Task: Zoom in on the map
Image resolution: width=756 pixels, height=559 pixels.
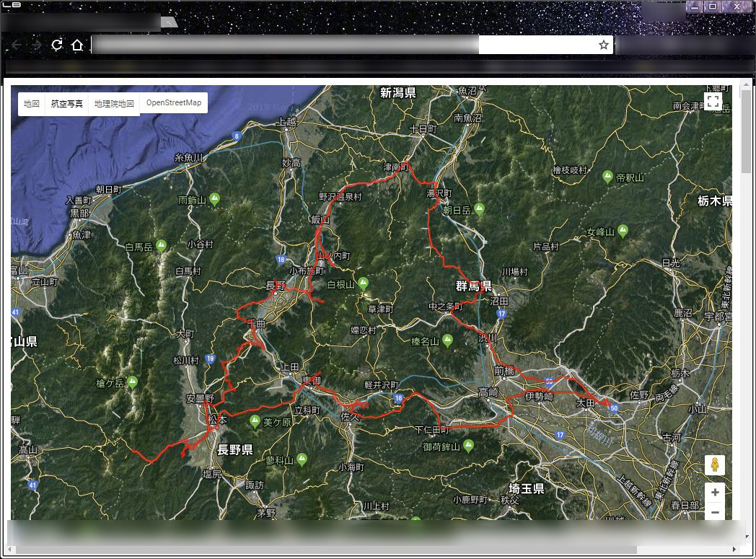Action: pos(715,492)
